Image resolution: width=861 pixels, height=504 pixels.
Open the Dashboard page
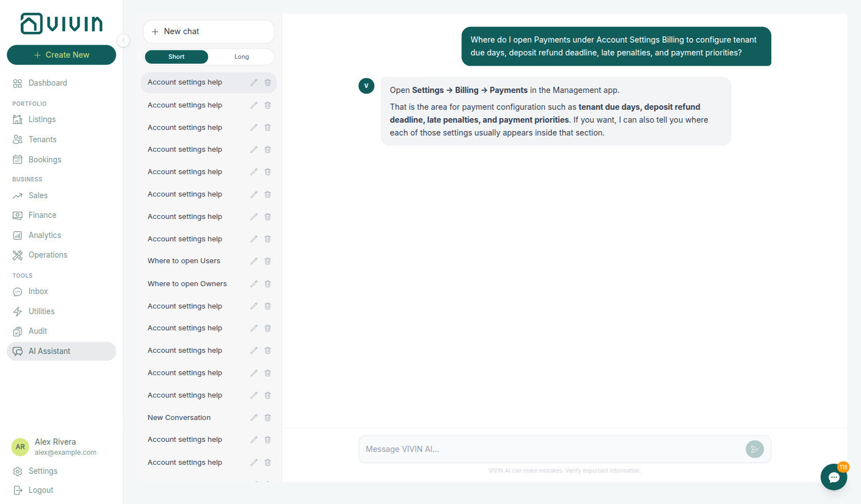[61, 83]
